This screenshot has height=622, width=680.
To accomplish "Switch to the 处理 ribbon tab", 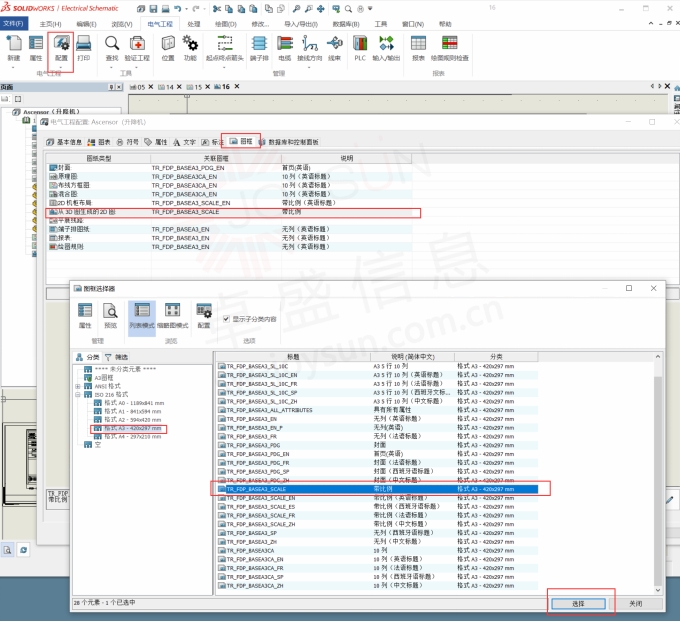I will pos(193,24).
